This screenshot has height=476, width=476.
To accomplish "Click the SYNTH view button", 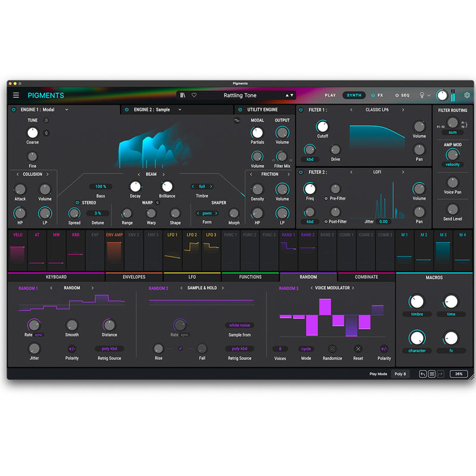I will (354, 95).
